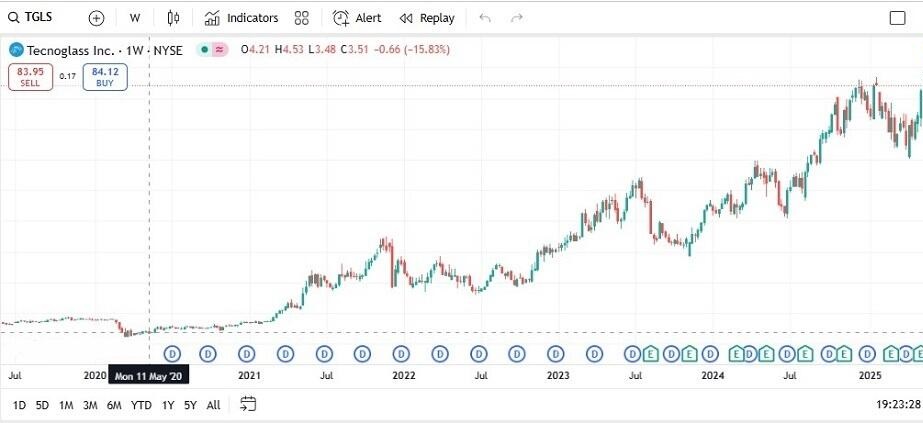
Task: Start bar Replay mode
Action: [x=426, y=18]
